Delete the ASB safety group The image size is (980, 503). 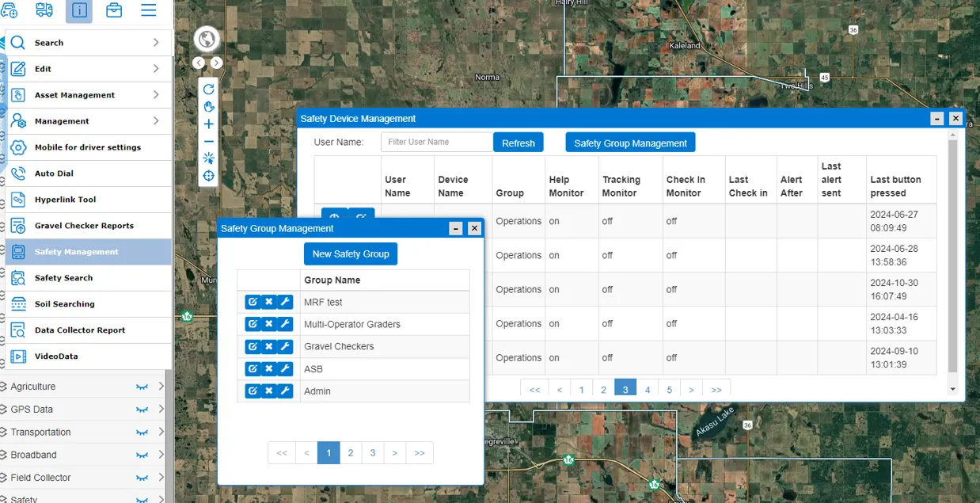coord(269,368)
